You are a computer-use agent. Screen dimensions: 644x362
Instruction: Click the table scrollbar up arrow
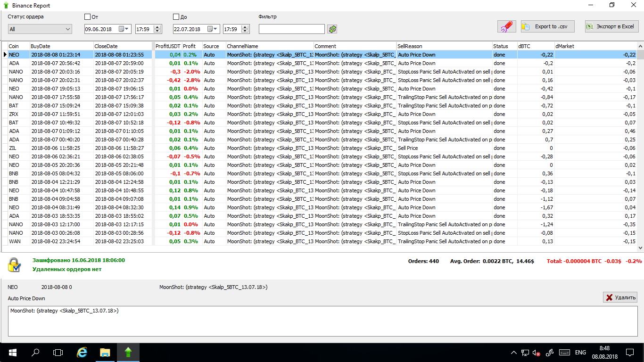click(x=640, y=46)
